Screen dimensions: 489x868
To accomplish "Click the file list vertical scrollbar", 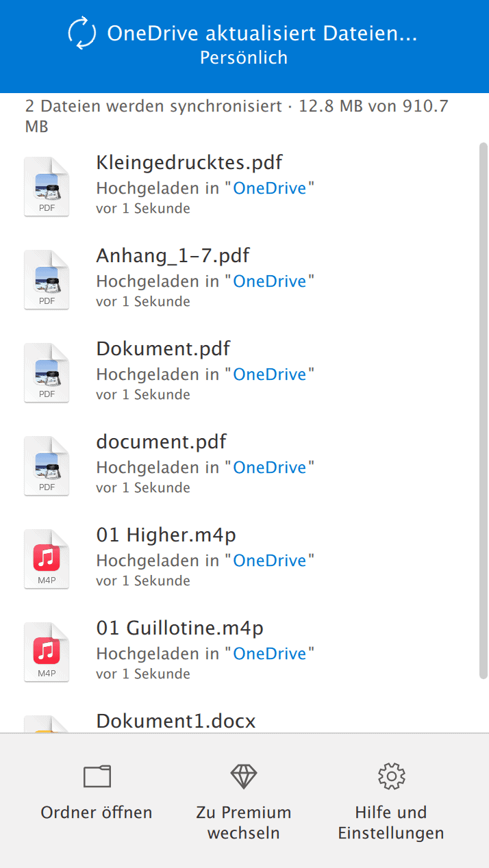I will pyautogui.click(x=484, y=411).
